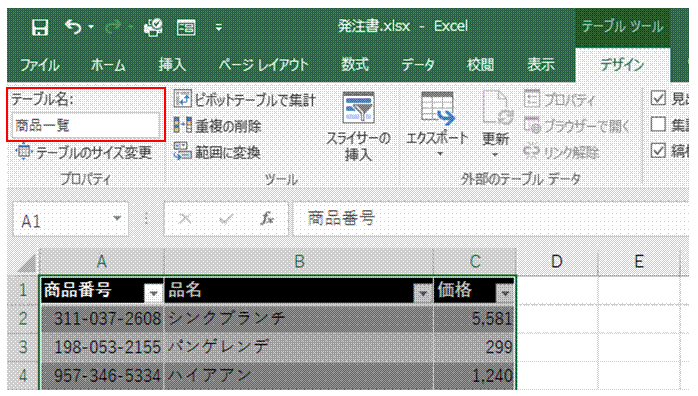The height and width of the screenshot is (396, 698).
Task: Open Customize Quick Access Toolbar dropdown
Action: click(219, 28)
